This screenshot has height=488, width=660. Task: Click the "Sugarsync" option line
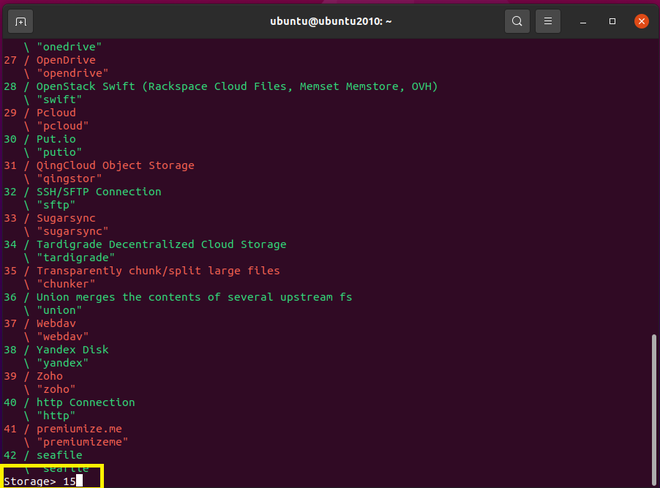coord(66,218)
